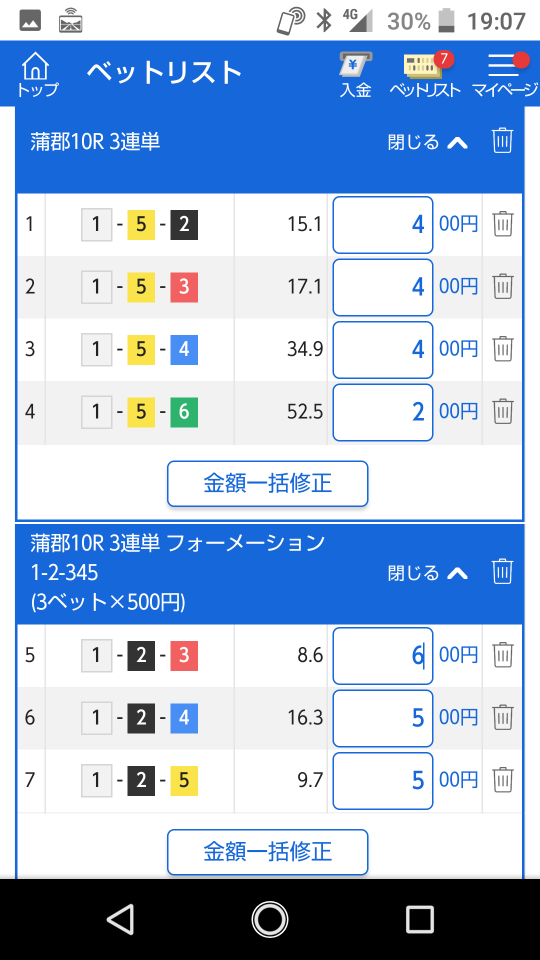Collapse the 蒲郡10R 3連単 section with 閉じる

[x=427, y=142]
